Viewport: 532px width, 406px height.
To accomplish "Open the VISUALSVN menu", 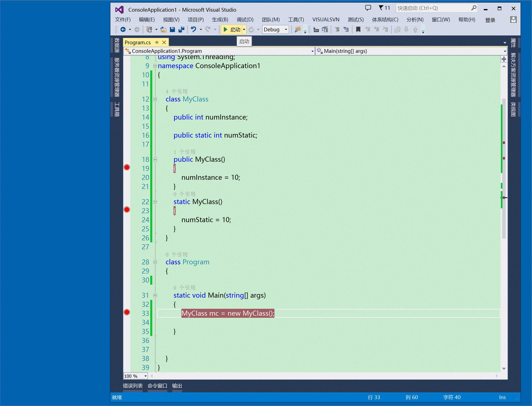I will tap(326, 20).
